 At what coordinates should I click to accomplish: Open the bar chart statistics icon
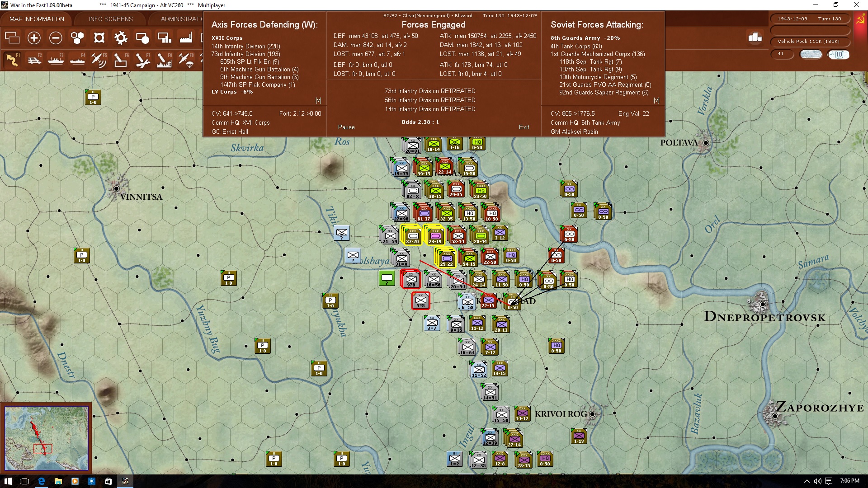[x=755, y=38]
